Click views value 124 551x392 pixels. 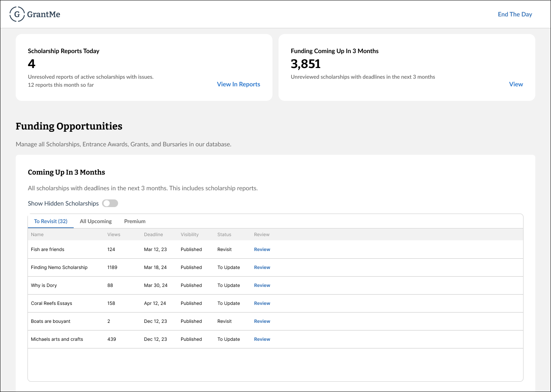pyautogui.click(x=111, y=249)
